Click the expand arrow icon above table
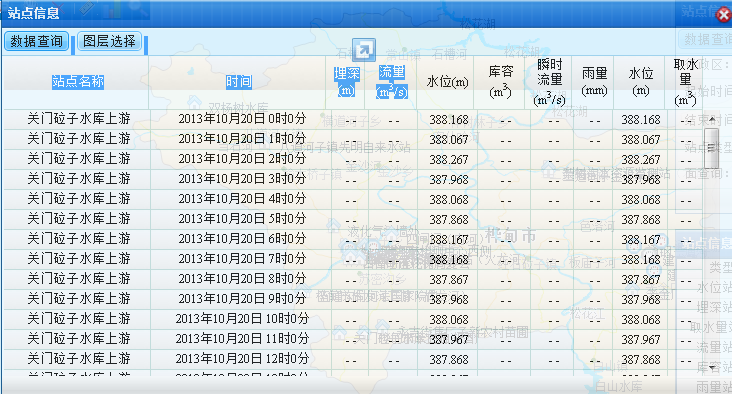Screen dimensions: 732x394 [x=364, y=49]
